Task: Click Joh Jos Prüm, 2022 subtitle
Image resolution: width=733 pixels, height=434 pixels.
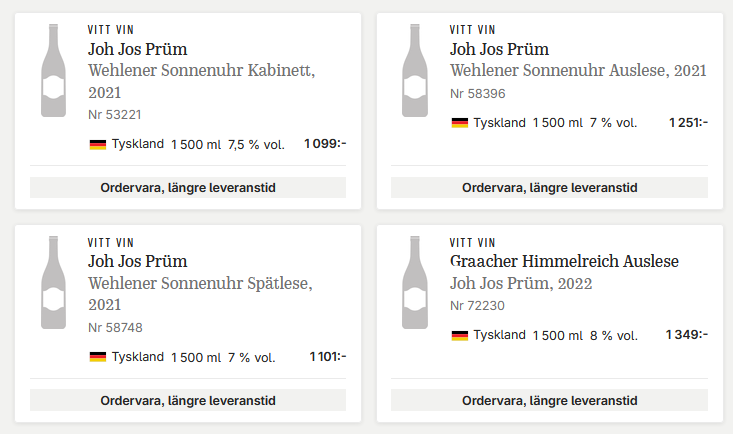Action: [521, 283]
